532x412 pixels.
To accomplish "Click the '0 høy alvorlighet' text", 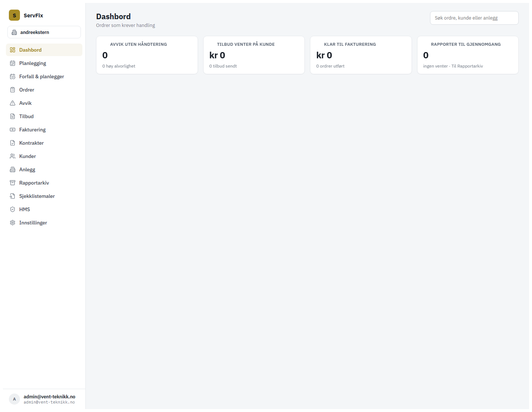I will click(x=119, y=66).
